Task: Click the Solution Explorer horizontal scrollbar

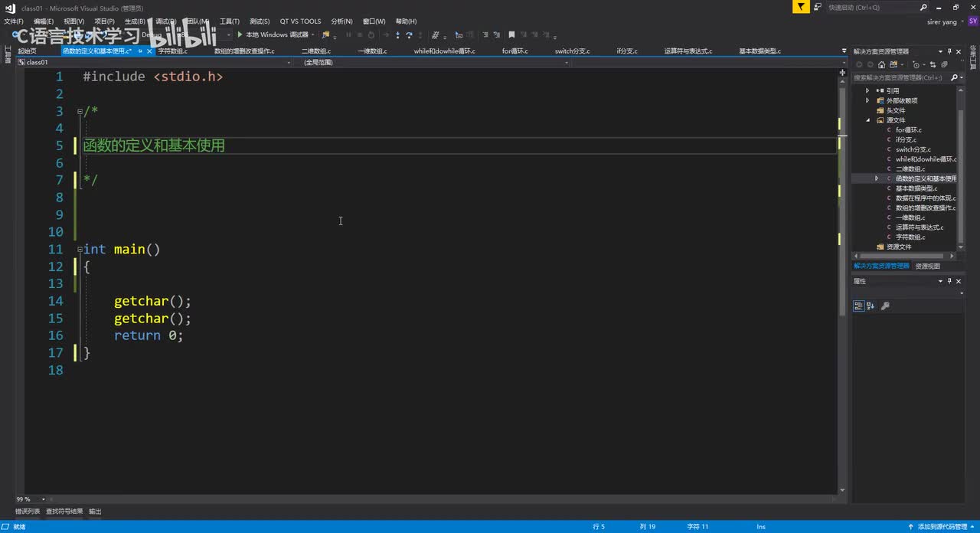Action: click(903, 256)
